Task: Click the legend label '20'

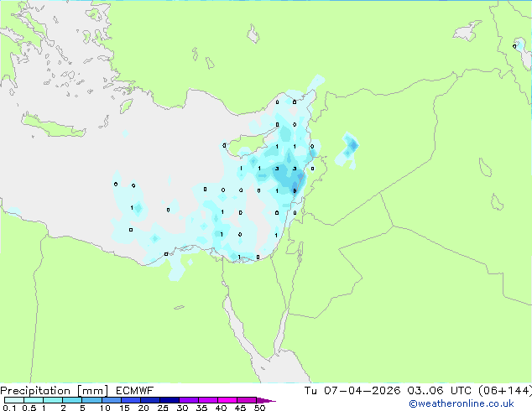Action: point(143,408)
